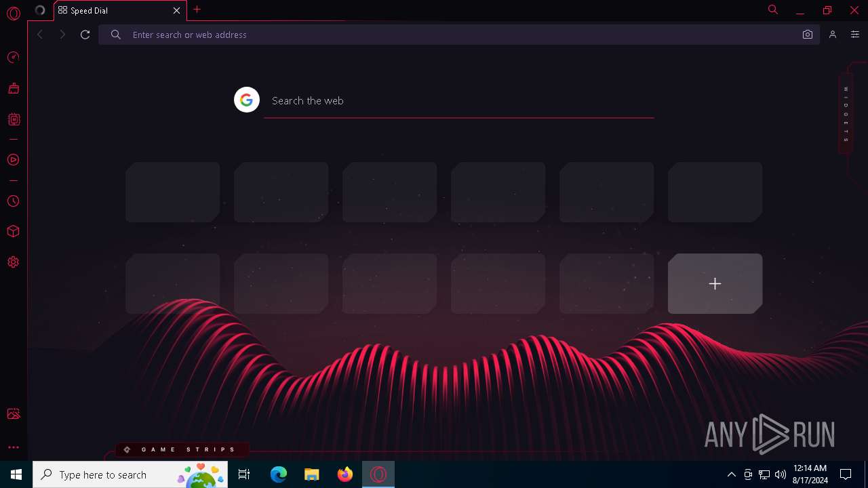Close the Speed Dial tab

tap(176, 11)
